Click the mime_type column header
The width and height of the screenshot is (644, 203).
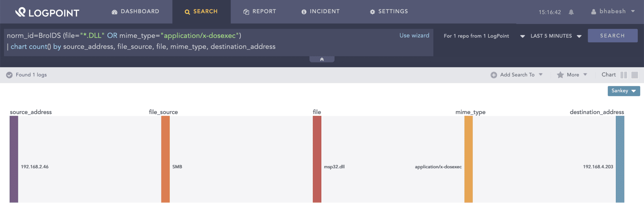[470, 112]
